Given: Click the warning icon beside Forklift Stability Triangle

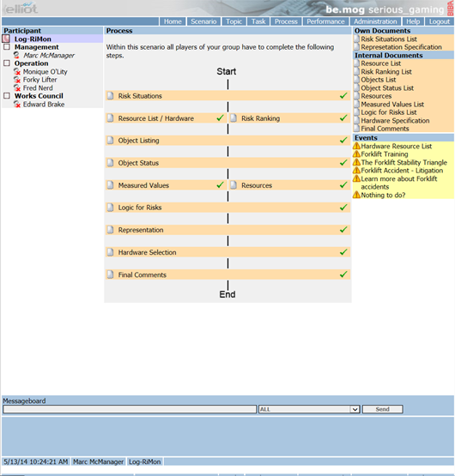Looking at the screenshot, I should pos(356,162).
